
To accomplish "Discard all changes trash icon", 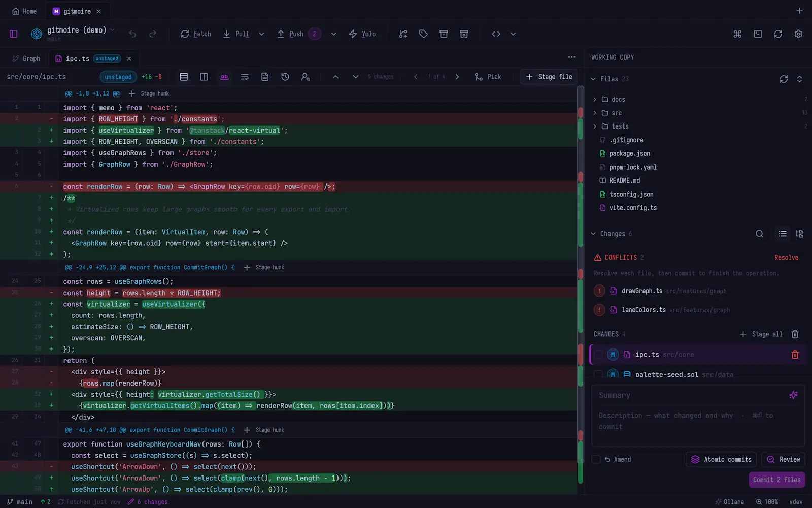I will [795, 334].
